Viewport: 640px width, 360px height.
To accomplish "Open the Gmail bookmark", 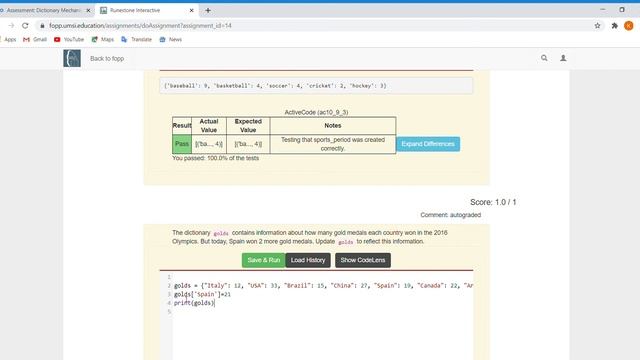I will [x=35, y=40].
